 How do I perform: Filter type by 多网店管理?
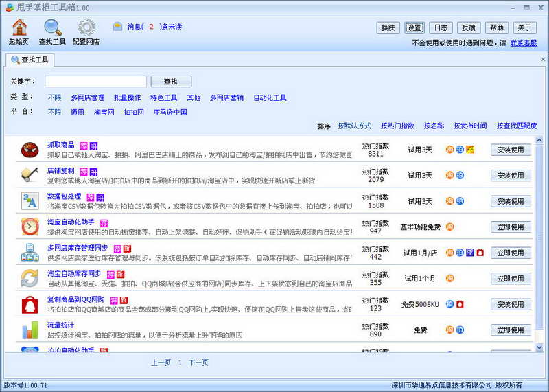pyautogui.click(x=88, y=97)
